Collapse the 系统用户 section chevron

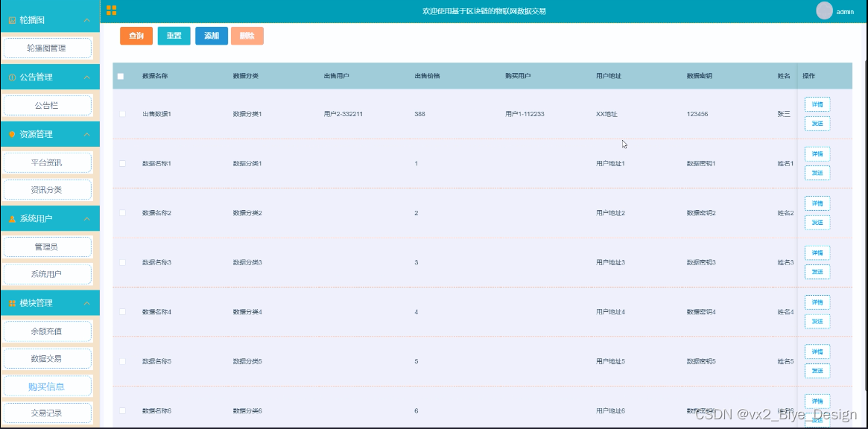point(87,219)
